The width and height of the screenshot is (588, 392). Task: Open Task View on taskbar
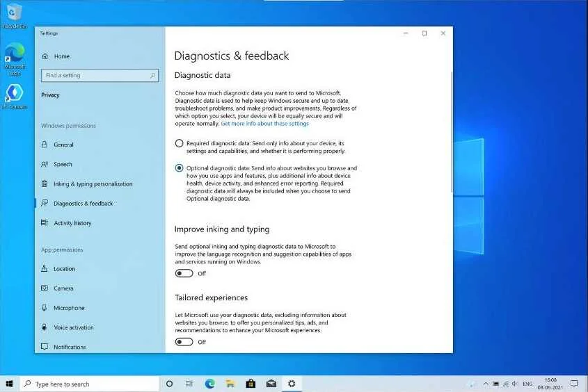(x=189, y=384)
